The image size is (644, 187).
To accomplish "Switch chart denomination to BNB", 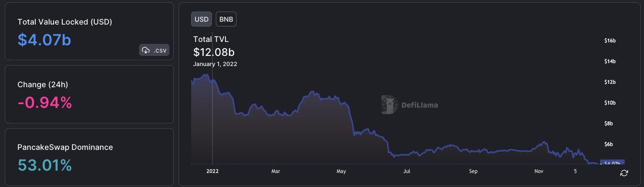I will tap(226, 19).
